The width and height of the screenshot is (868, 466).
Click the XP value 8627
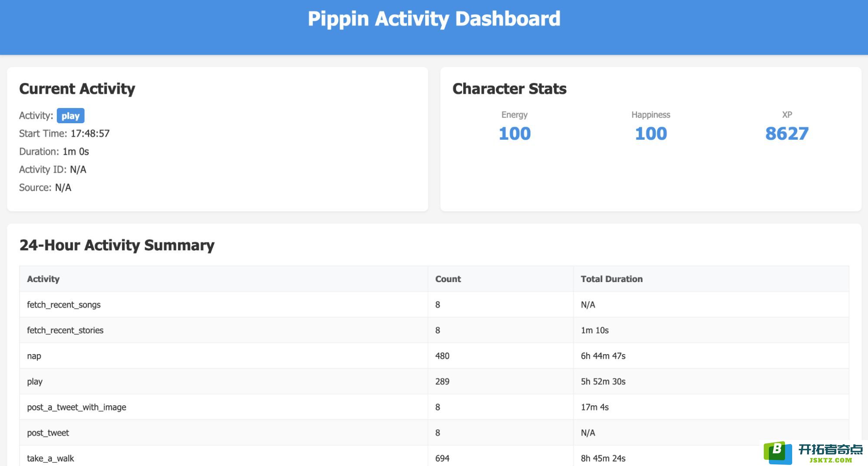(786, 134)
